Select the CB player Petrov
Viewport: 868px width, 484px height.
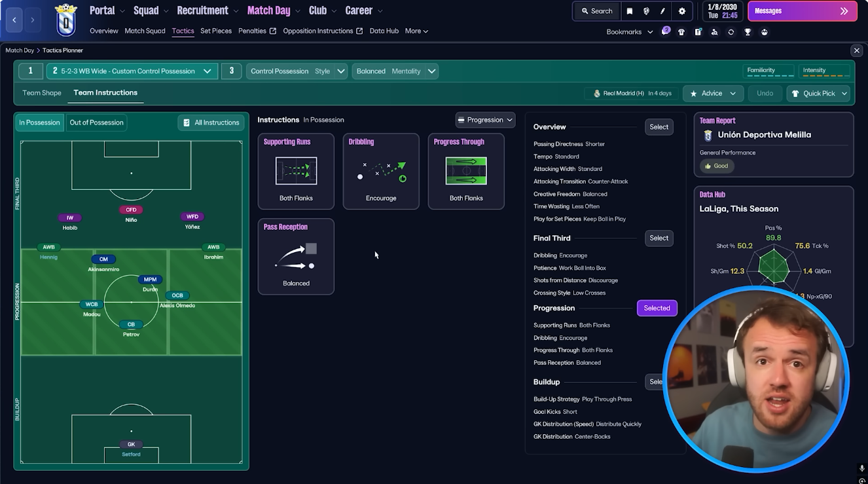click(131, 329)
